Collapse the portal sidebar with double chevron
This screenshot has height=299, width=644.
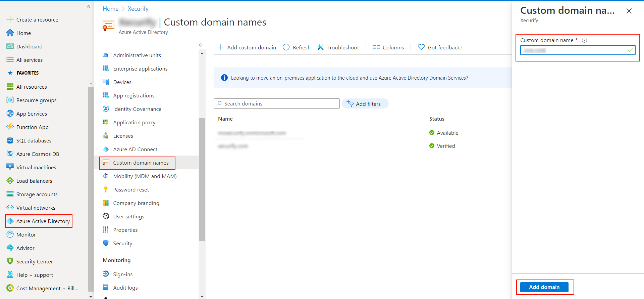click(89, 7)
